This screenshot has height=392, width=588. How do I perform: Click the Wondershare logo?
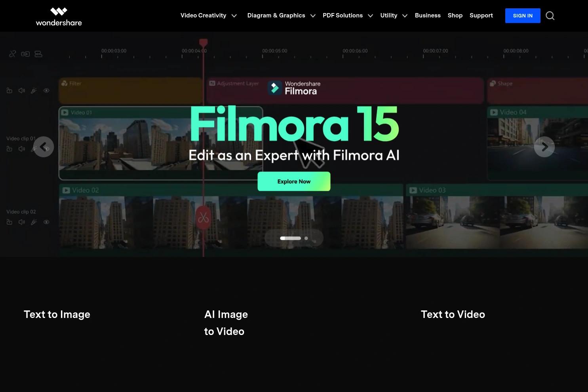tap(59, 17)
